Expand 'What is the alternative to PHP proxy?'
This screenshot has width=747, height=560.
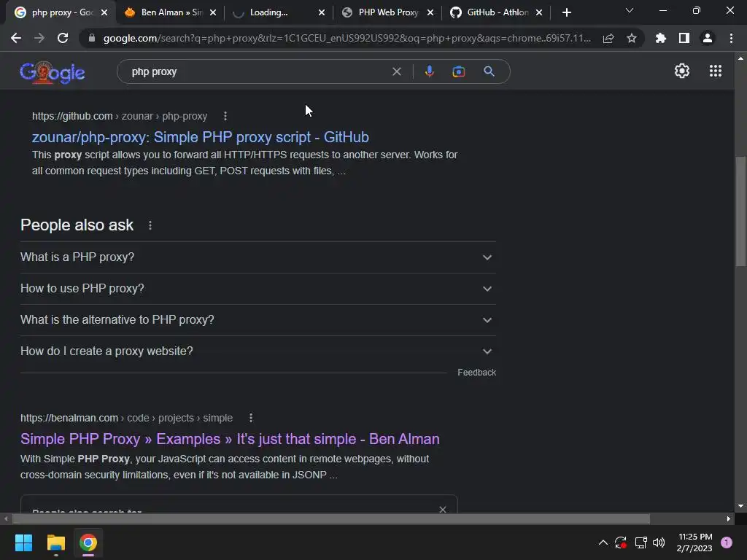(258, 320)
